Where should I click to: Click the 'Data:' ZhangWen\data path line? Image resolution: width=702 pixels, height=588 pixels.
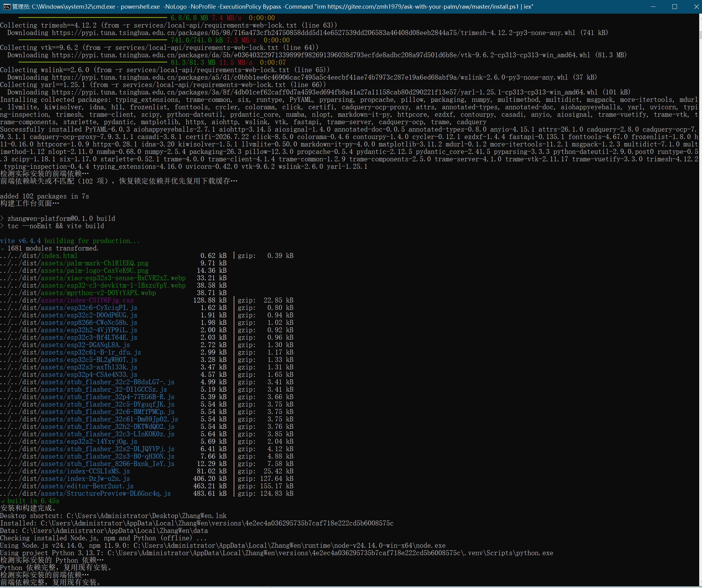(104, 531)
